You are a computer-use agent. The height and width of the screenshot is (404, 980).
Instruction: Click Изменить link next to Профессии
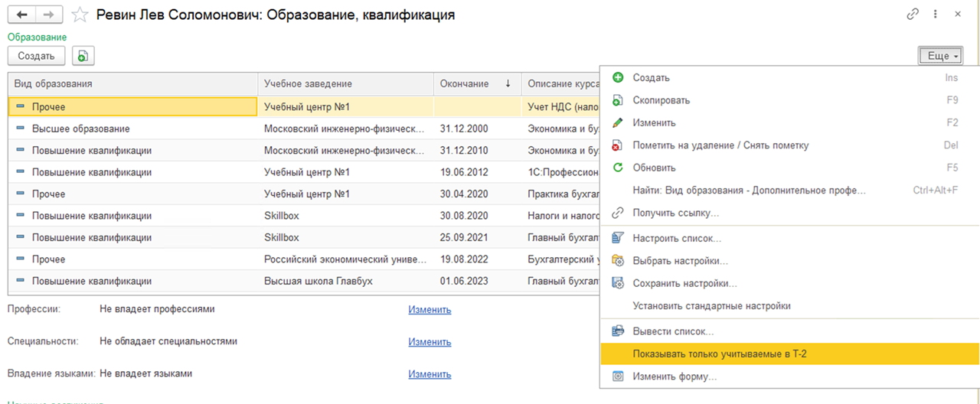tap(430, 310)
